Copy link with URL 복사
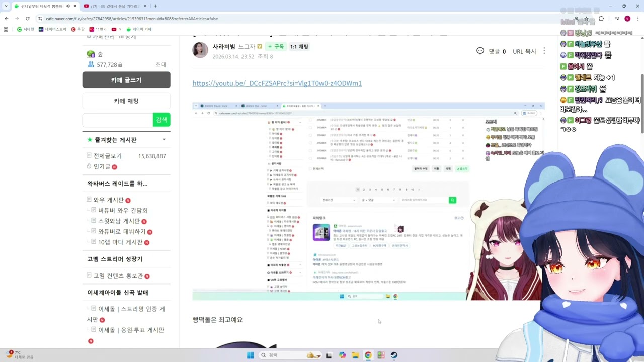644x362 pixels. pos(524,51)
